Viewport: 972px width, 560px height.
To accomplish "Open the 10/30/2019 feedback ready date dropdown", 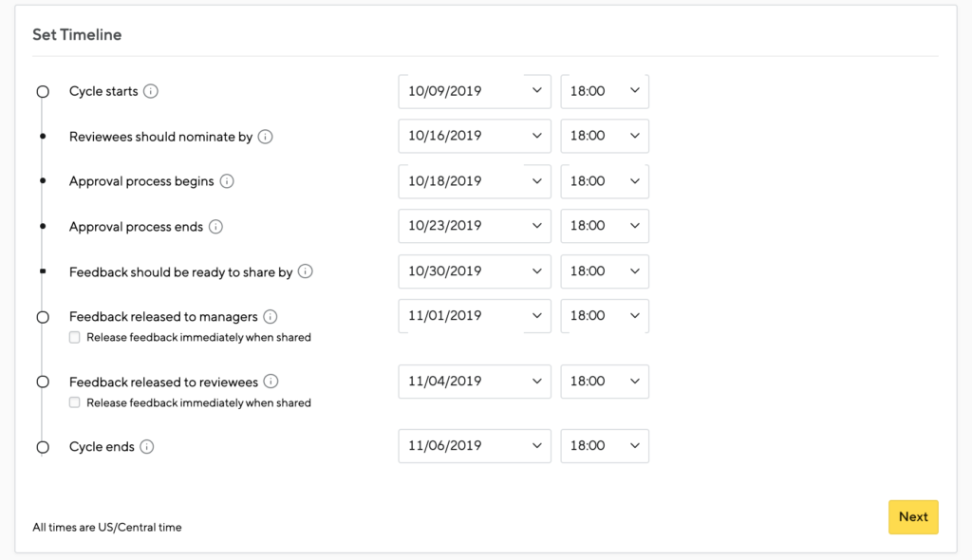I will coord(475,271).
